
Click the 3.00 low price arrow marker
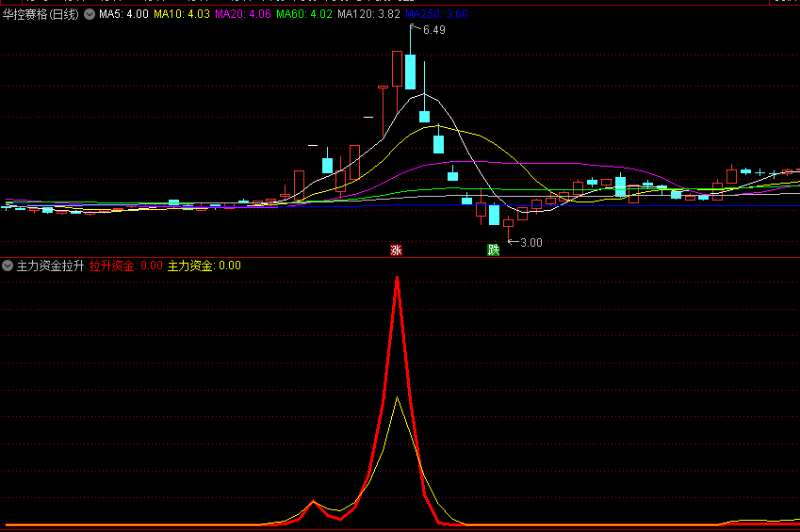click(x=530, y=242)
